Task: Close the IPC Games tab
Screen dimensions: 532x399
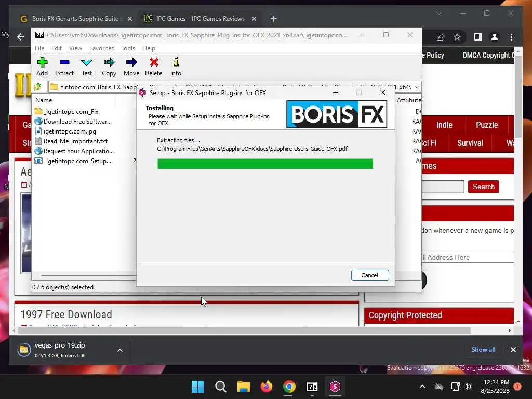Action: [254, 19]
